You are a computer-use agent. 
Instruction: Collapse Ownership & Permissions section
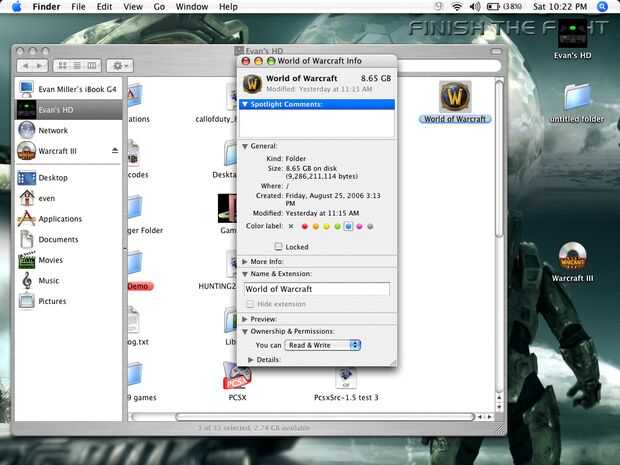[245, 331]
